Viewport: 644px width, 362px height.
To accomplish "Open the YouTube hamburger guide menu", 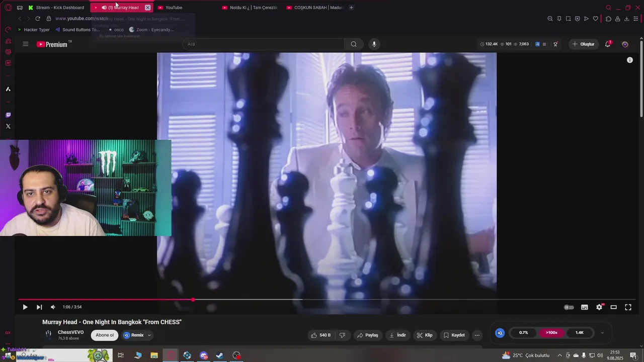I will point(26,44).
